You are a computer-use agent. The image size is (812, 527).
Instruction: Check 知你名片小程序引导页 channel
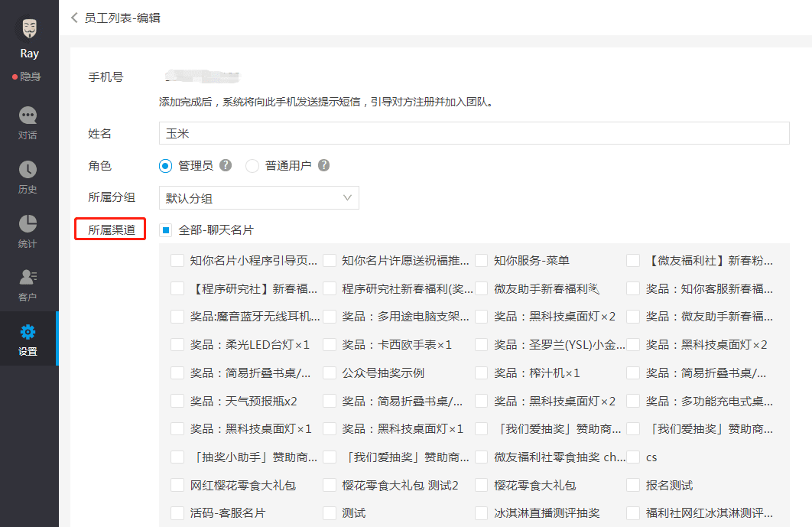click(x=177, y=260)
